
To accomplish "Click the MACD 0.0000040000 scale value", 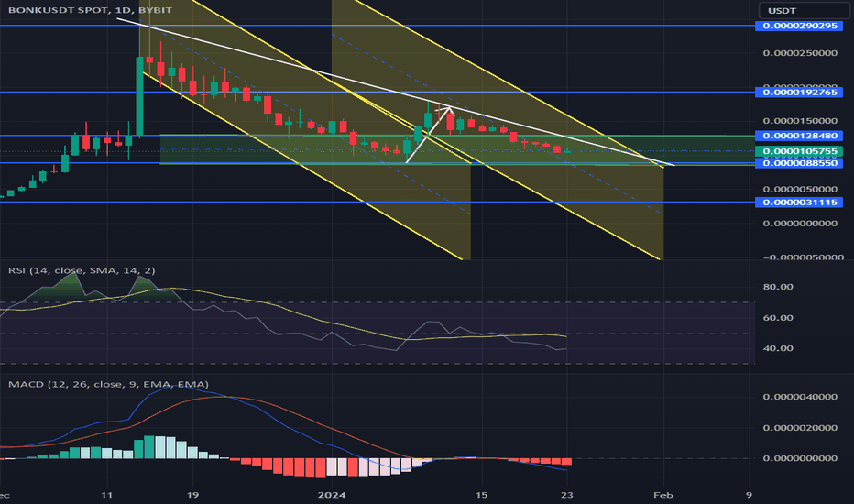I will (x=800, y=397).
